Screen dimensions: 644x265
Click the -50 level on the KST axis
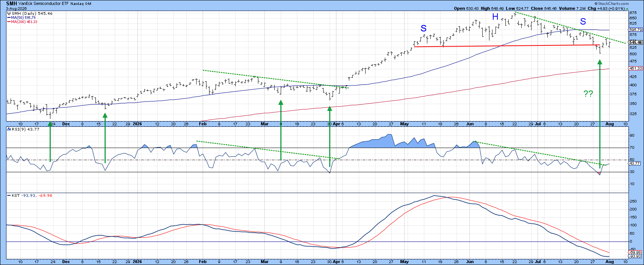click(x=632, y=250)
